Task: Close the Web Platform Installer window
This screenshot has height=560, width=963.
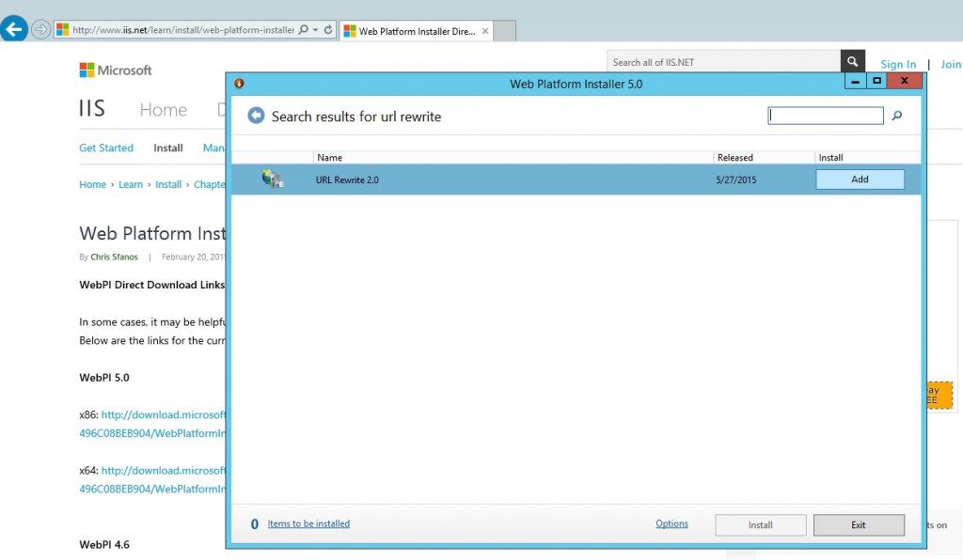Action: point(905,81)
